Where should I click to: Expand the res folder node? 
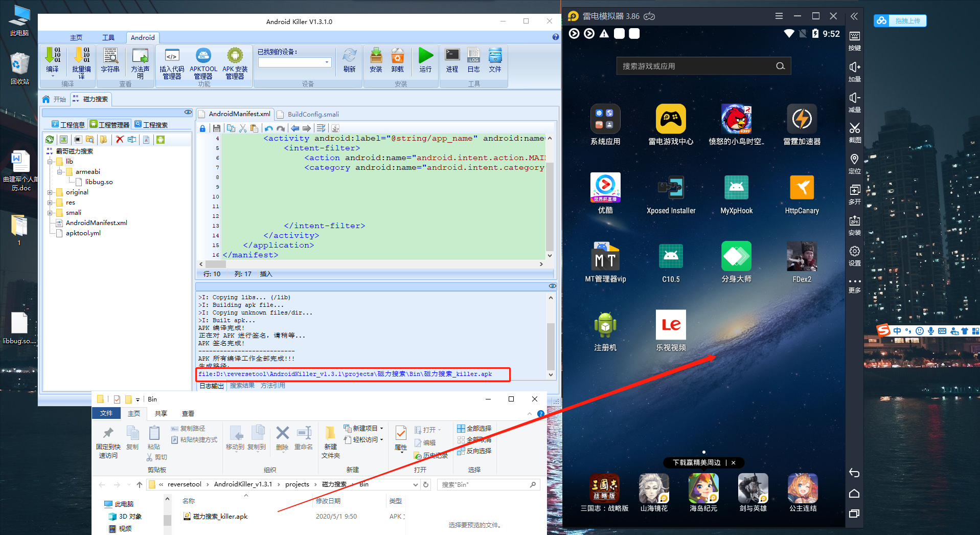tap(50, 203)
